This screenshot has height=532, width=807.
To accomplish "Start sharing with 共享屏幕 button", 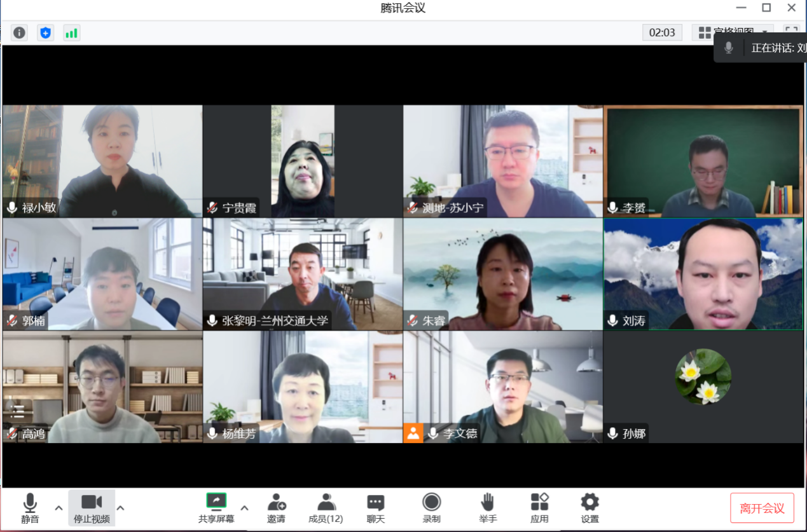I will 216,508.
